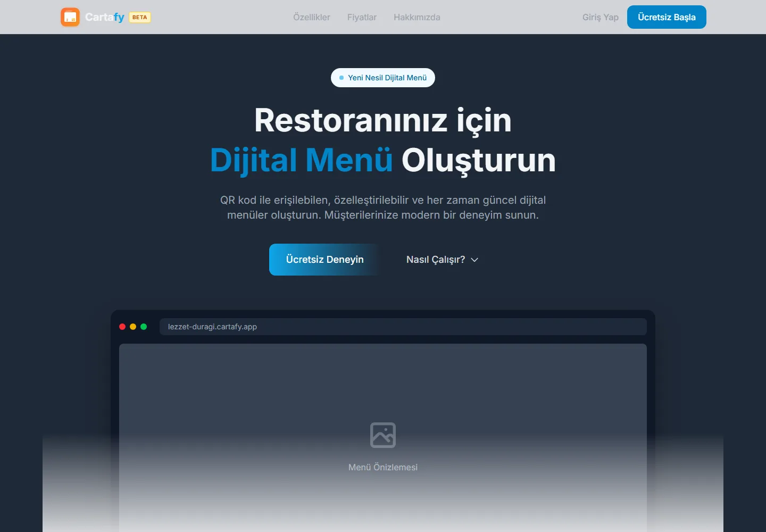Open the Hakkımızda nav item
The height and width of the screenshot is (532, 766).
(417, 17)
